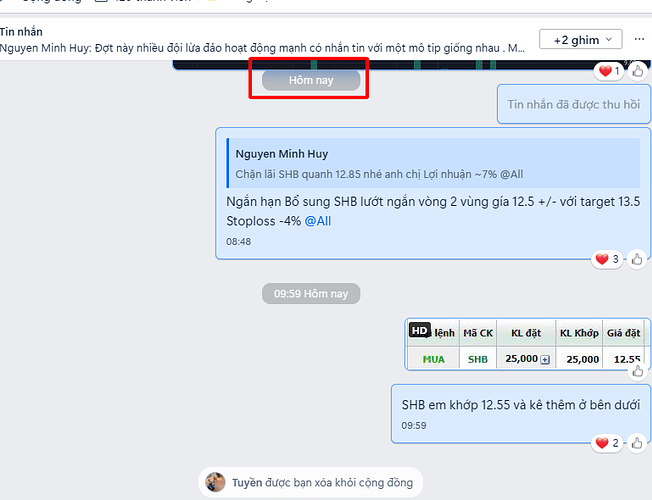Open the three-dot more options menu
The width and height of the screenshot is (652, 500).
point(639,39)
